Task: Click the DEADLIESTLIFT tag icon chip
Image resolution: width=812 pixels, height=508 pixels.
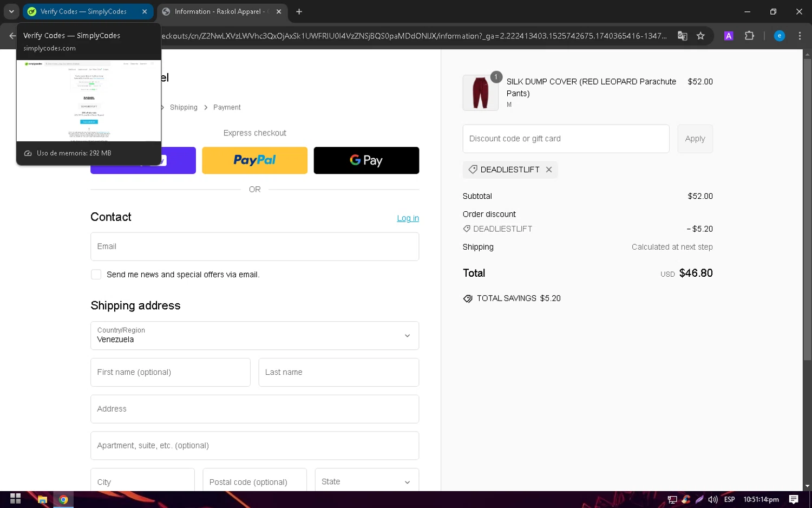Action: [473, 170]
